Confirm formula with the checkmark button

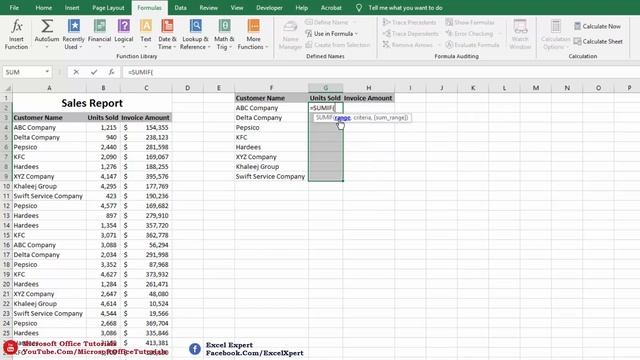94,72
